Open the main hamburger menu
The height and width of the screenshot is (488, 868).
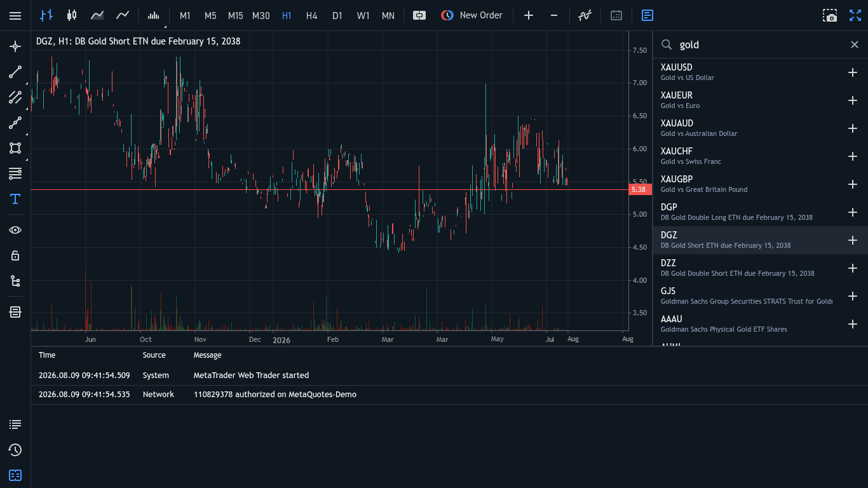[x=15, y=15]
